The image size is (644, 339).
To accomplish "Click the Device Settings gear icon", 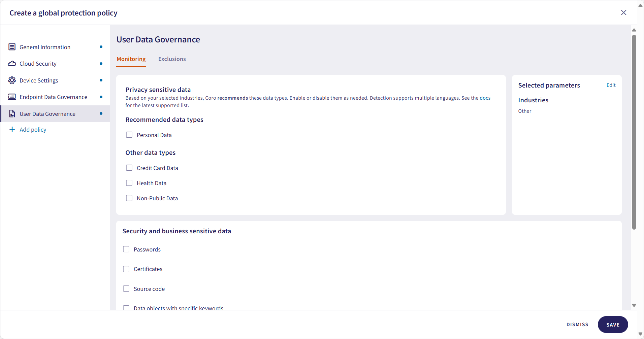I will [x=12, y=80].
